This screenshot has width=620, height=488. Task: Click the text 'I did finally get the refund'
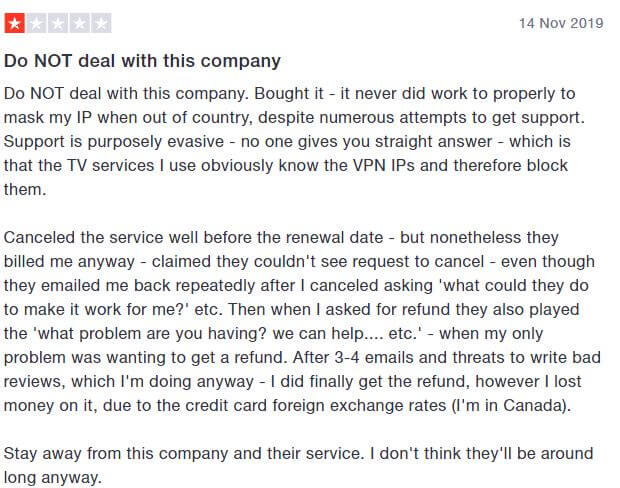(370, 382)
